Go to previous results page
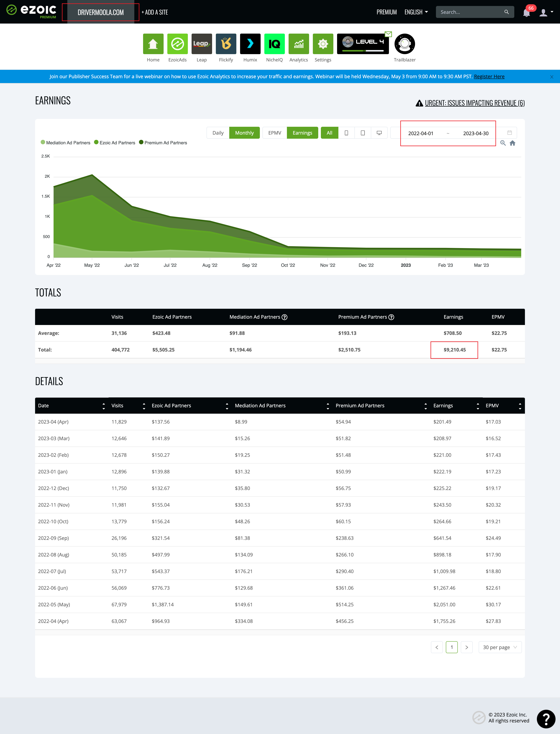This screenshot has height=734, width=560. click(x=437, y=647)
